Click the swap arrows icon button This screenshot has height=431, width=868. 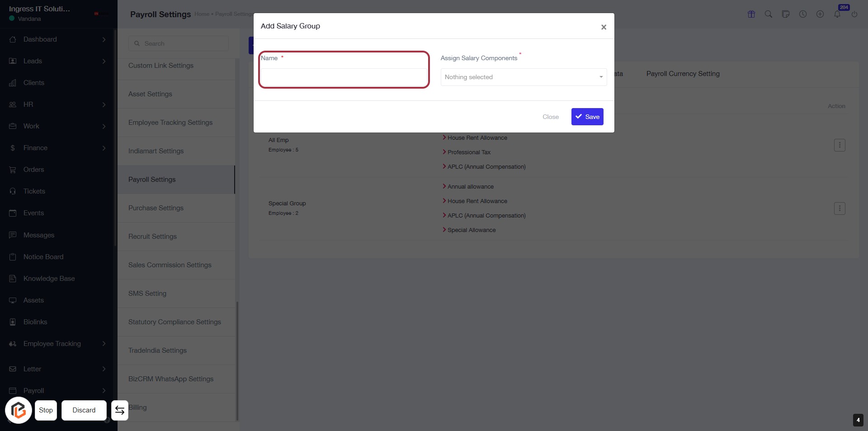(x=120, y=410)
